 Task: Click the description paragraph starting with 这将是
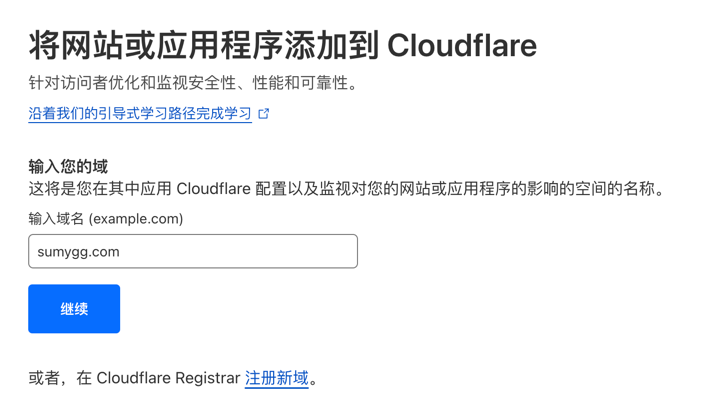point(346,188)
